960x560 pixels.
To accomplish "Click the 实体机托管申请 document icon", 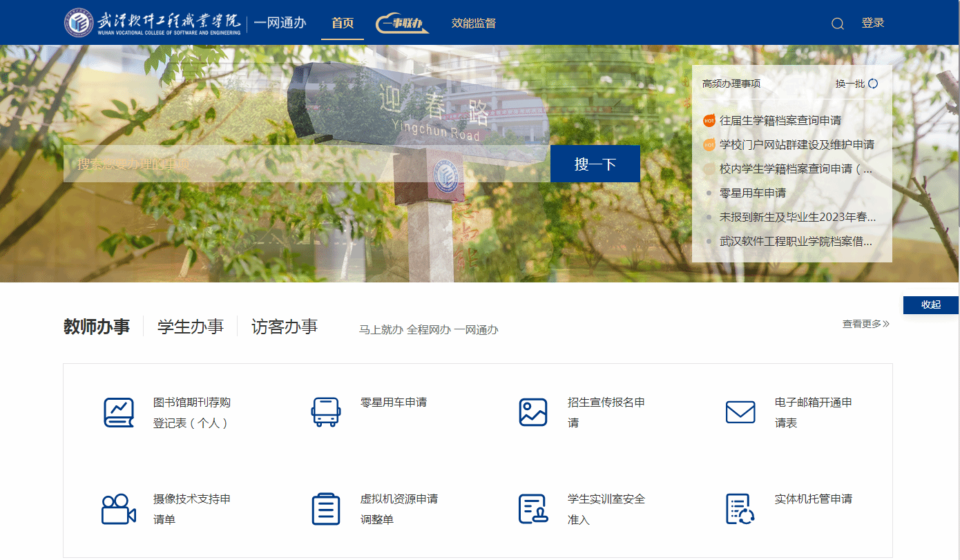I will 740,509.
